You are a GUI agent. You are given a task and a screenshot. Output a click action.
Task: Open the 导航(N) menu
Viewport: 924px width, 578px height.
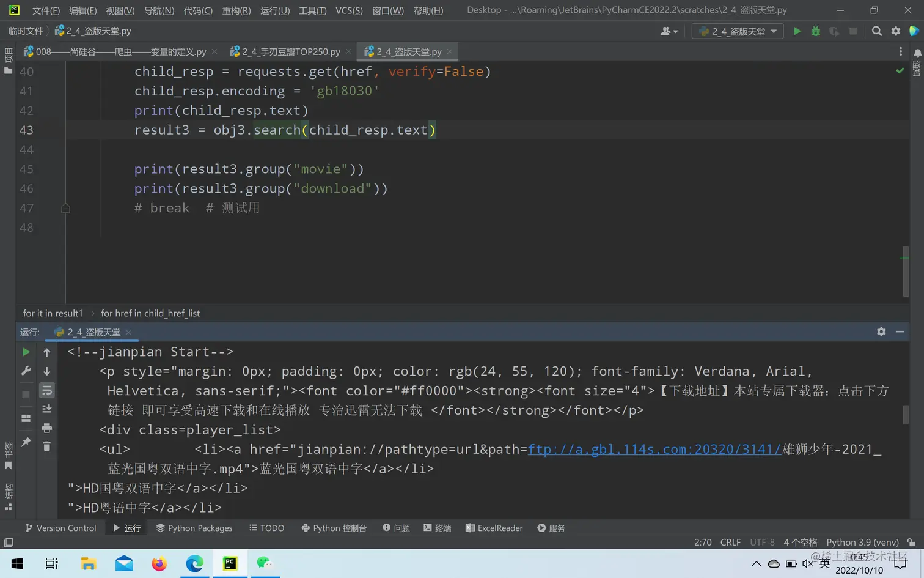click(159, 10)
